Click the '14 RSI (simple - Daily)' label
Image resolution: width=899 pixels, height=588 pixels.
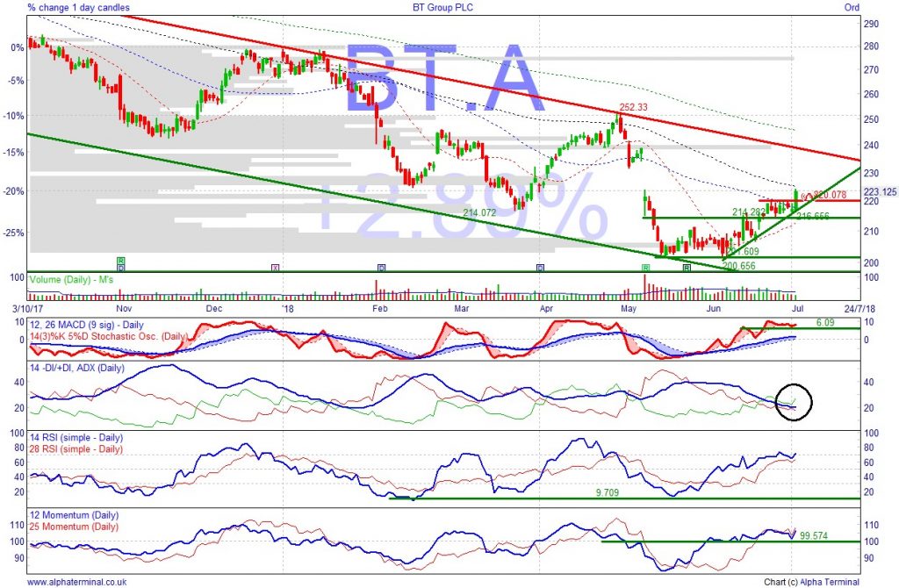(76, 437)
